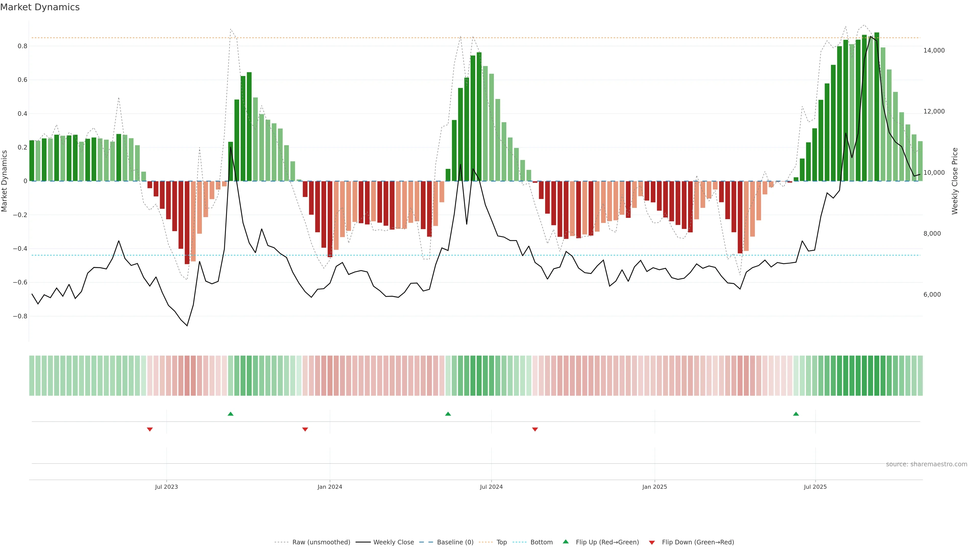
Task: Click the green triangle icon in the legend
Action: (x=566, y=542)
